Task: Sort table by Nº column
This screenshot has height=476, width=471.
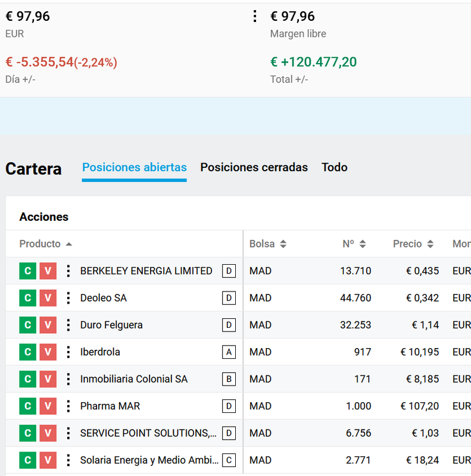Action: [354, 244]
